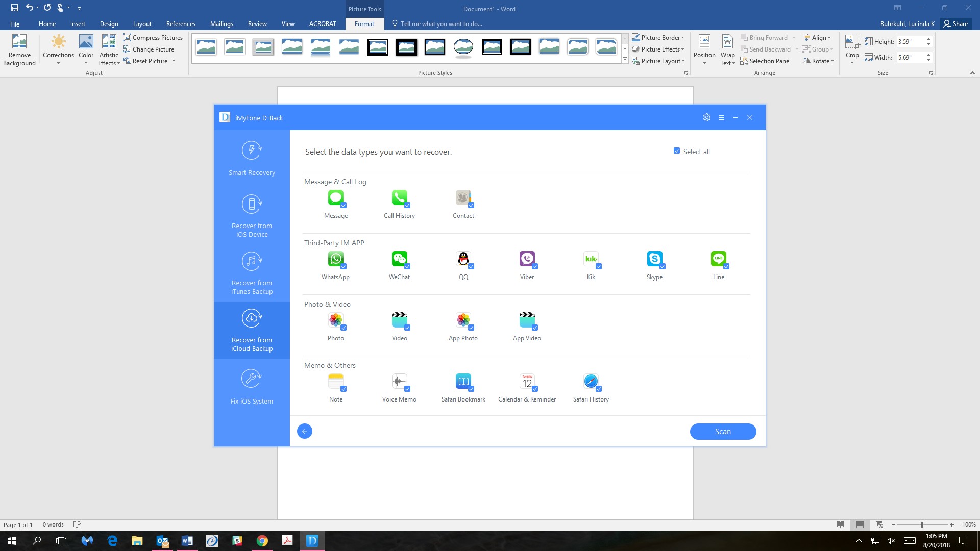Click the Viber icon
The width and height of the screenshot is (980, 551).
[x=527, y=259]
